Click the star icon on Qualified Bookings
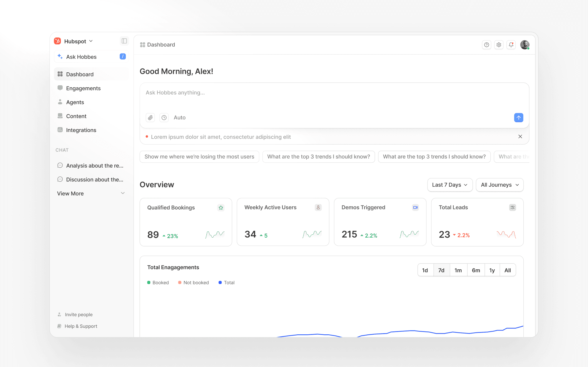The height and width of the screenshot is (367, 588). click(x=221, y=208)
